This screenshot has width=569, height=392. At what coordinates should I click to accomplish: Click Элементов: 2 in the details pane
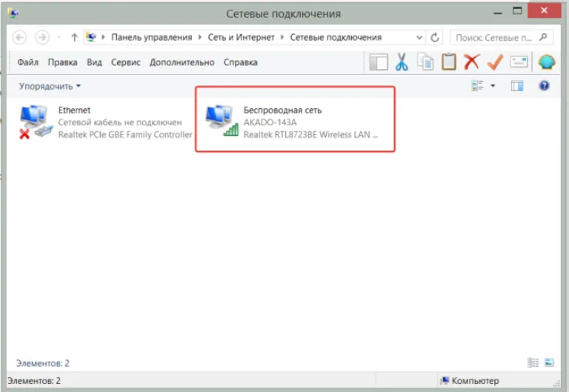(x=42, y=363)
